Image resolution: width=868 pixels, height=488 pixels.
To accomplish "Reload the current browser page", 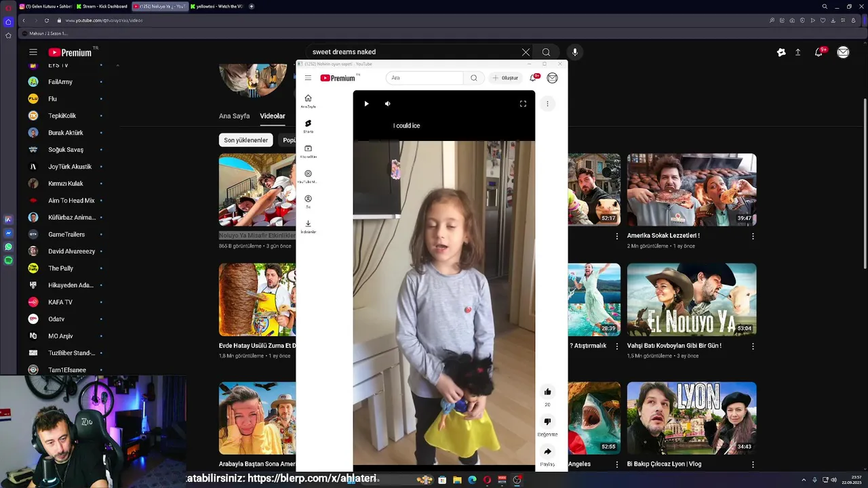I will pyautogui.click(x=47, y=20).
